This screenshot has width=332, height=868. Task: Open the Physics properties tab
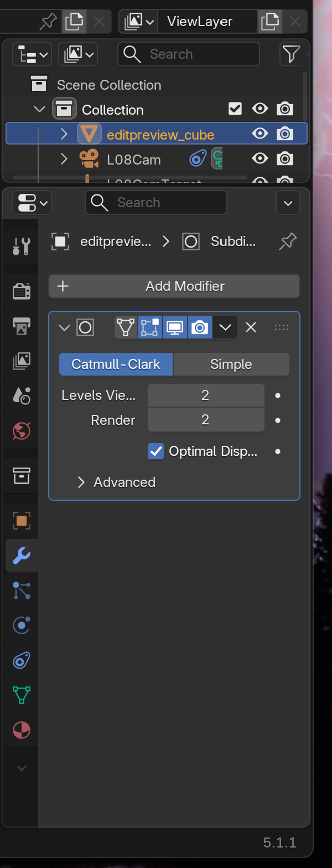coord(22,625)
